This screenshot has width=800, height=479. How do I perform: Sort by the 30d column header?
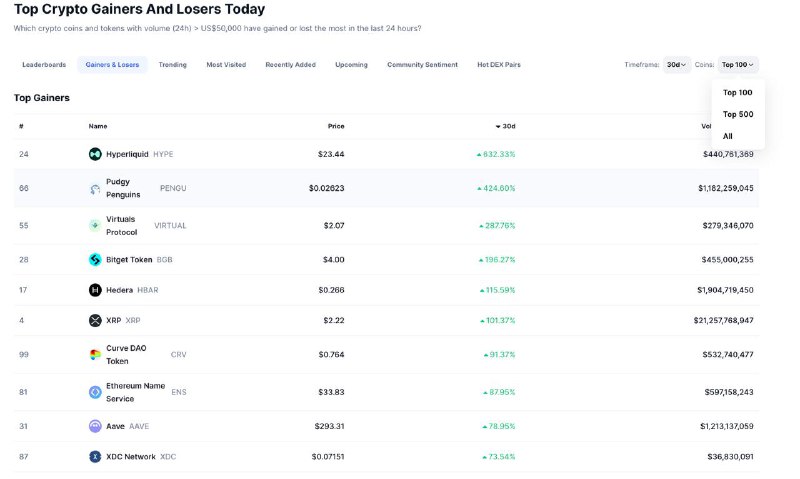[506, 127]
